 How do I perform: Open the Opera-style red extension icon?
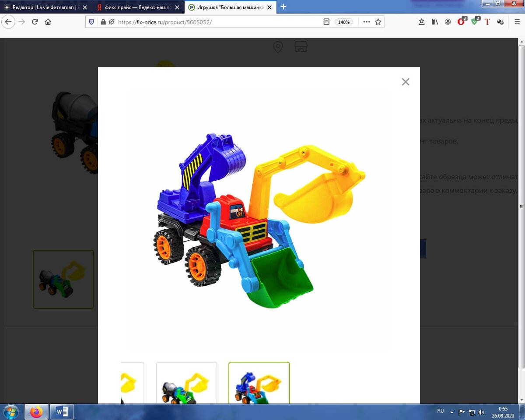click(462, 21)
